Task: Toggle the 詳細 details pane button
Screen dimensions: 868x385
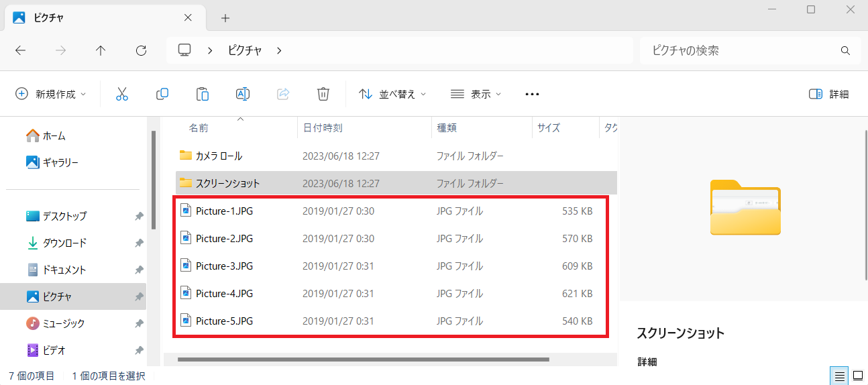Action: point(829,94)
